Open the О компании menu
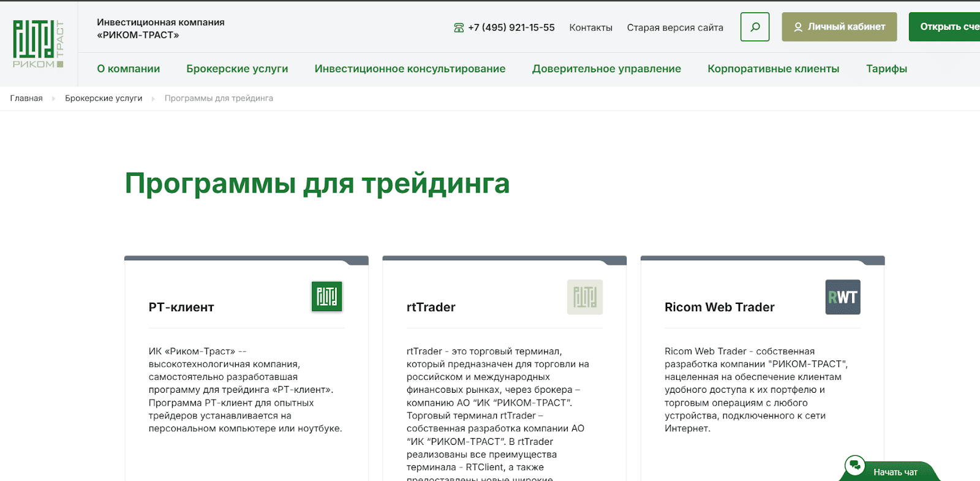 [129, 69]
